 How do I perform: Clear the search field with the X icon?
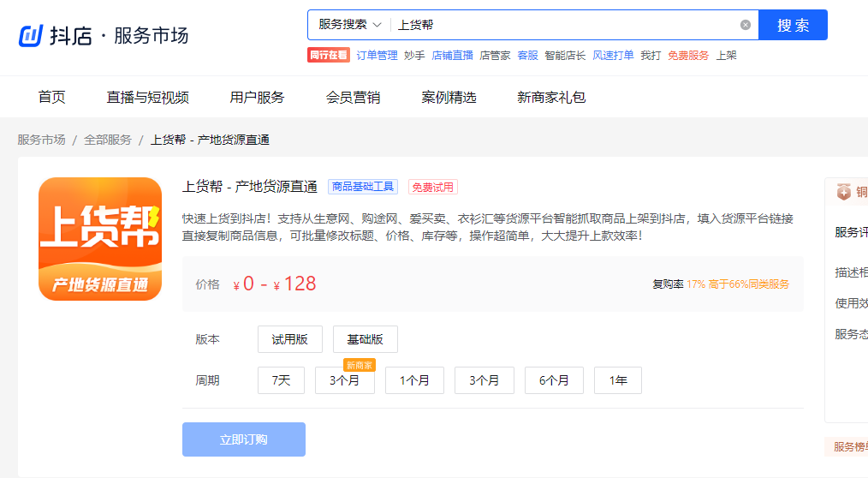[745, 25]
